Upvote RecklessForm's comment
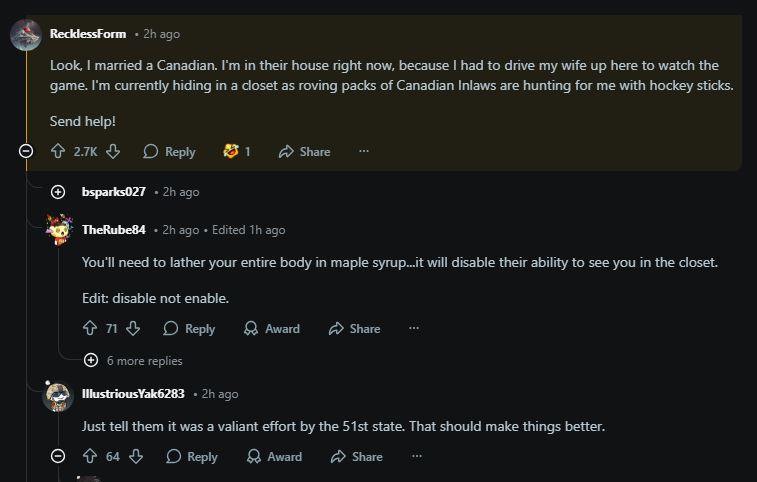 click(x=57, y=152)
